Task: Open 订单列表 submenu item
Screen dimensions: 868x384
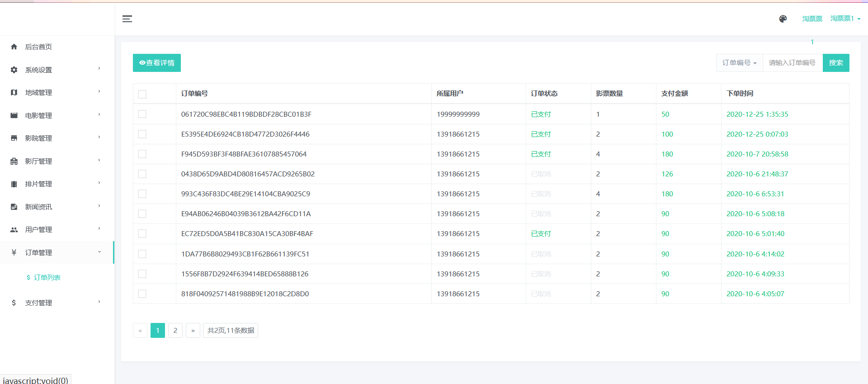Action: (x=47, y=277)
